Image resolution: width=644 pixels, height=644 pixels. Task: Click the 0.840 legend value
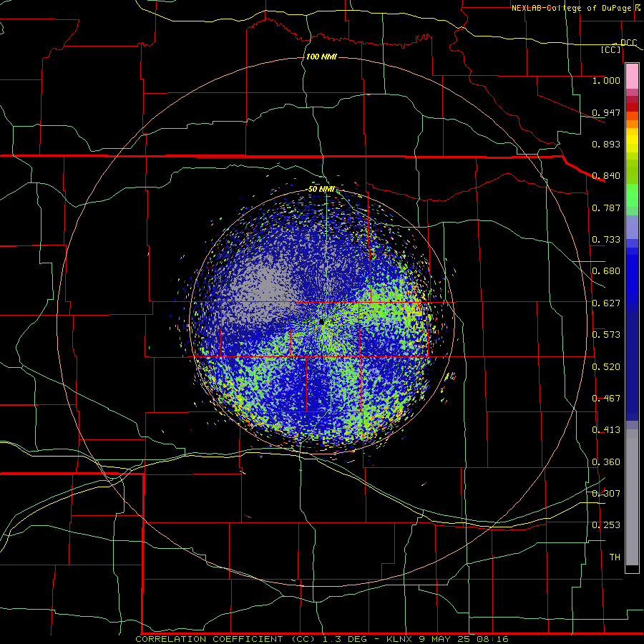606,176
